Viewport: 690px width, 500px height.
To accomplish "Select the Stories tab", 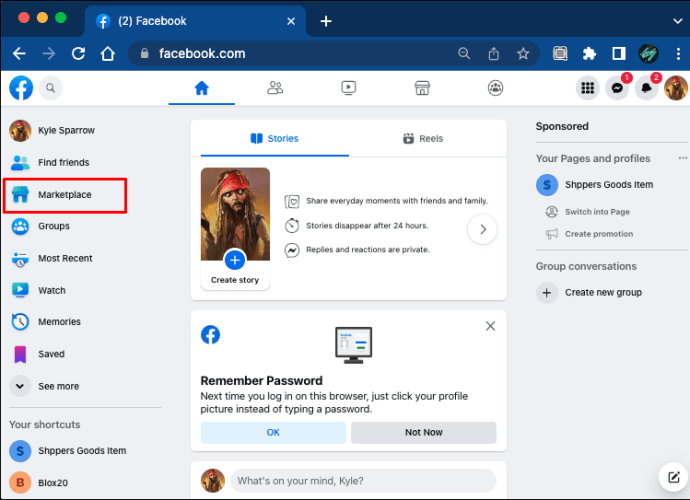I will (275, 139).
